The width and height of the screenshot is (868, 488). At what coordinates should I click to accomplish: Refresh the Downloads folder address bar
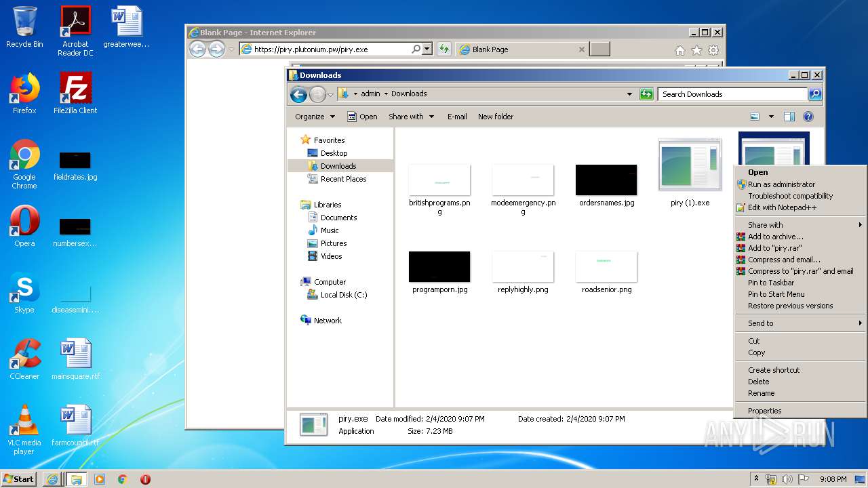pyautogui.click(x=646, y=94)
